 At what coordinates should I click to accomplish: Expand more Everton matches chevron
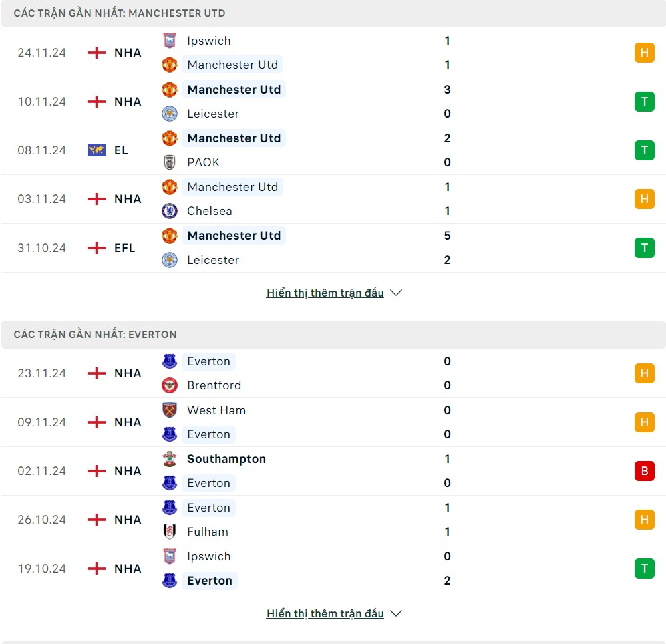(396, 613)
